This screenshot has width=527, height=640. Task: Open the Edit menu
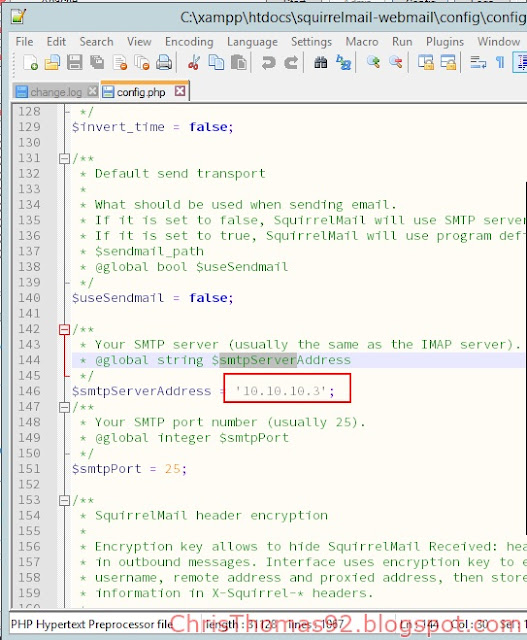[x=56, y=42]
